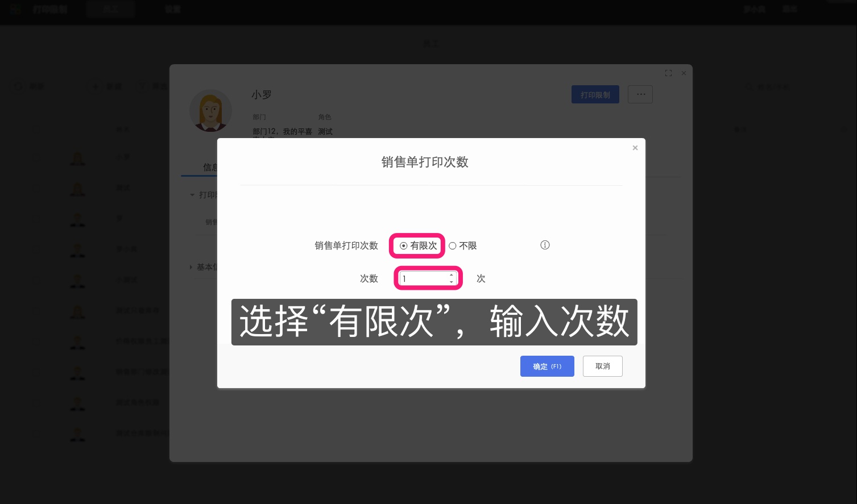This screenshot has height=504, width=857.
Task: Select the 有限次 radio option
Action: coord(418,246)
